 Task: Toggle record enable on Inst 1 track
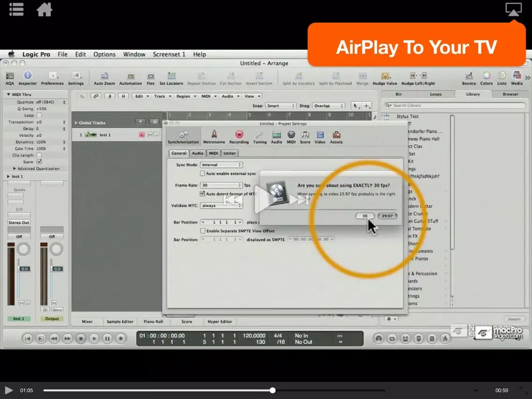coord(142,135)
